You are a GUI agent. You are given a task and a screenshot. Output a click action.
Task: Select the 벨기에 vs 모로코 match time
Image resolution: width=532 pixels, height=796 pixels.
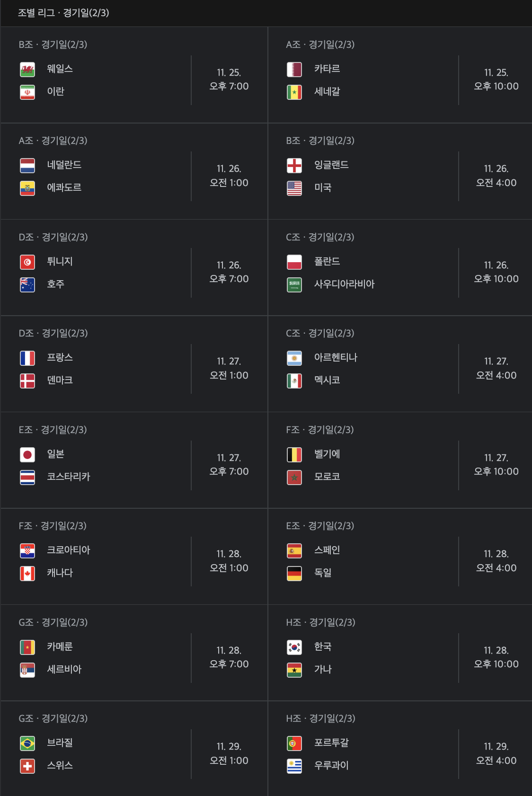point(496,465)
